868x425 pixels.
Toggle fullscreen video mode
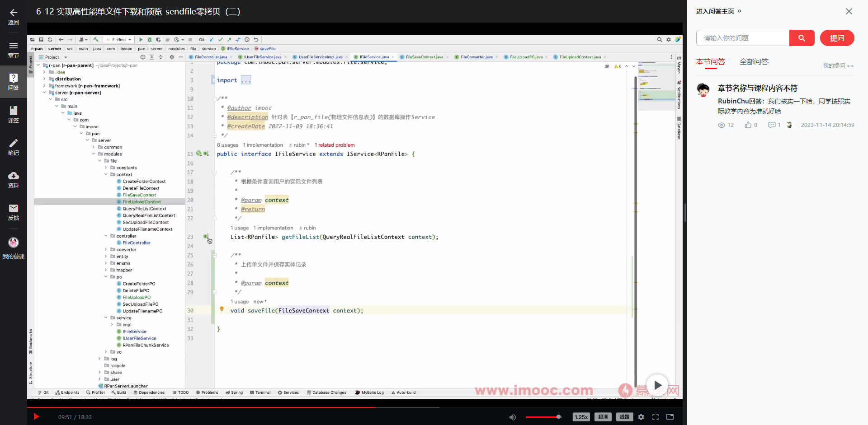pos(656,417)
